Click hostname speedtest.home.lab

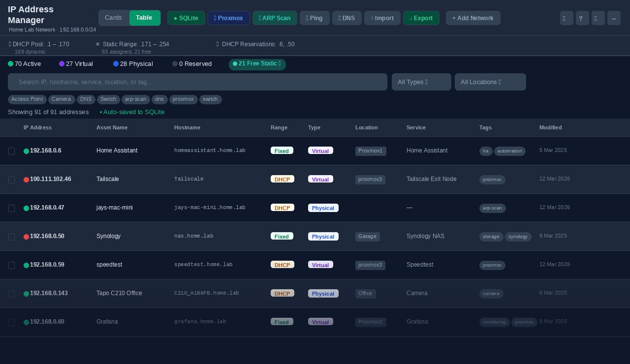203,265
